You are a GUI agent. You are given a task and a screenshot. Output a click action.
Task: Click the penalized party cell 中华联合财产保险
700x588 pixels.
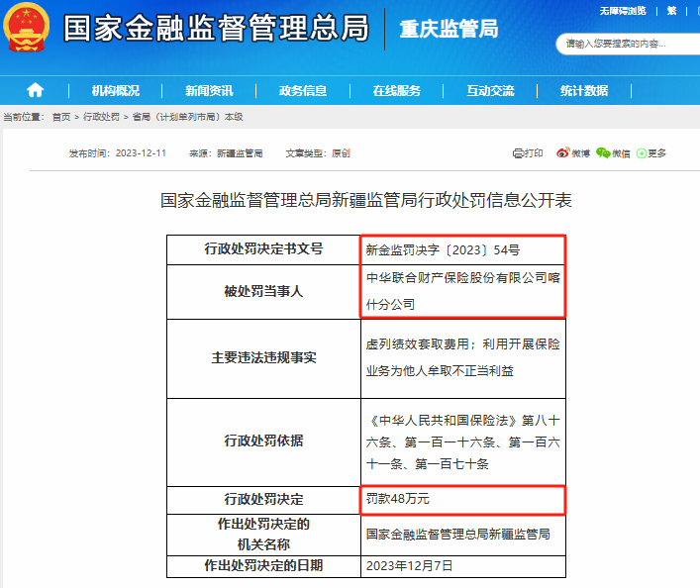tap(463, 292)
